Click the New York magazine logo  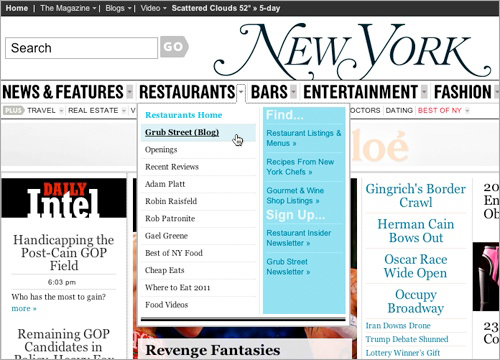353,50
